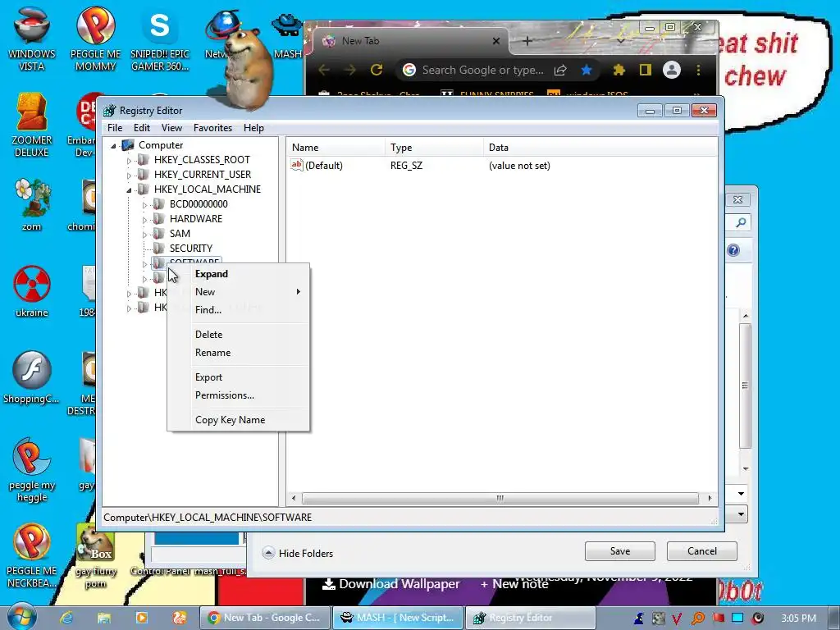Click Chrome's back arrow
840x630 pixels.
point(324,70)
